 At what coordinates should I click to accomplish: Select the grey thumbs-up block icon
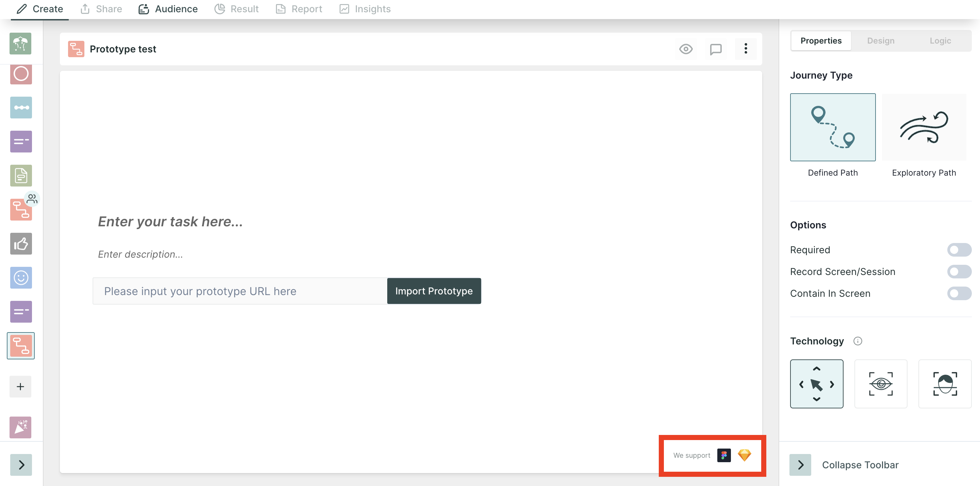21,244
